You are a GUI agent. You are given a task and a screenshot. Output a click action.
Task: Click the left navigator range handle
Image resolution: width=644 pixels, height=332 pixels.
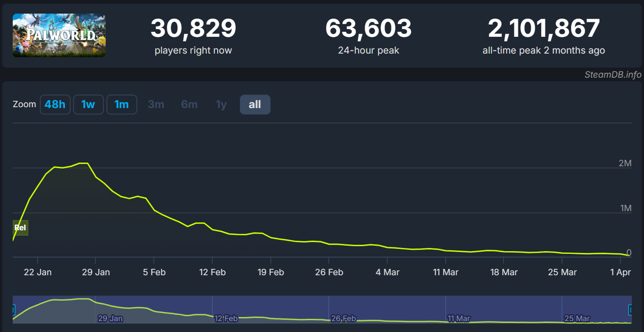(x=13, y=310)
